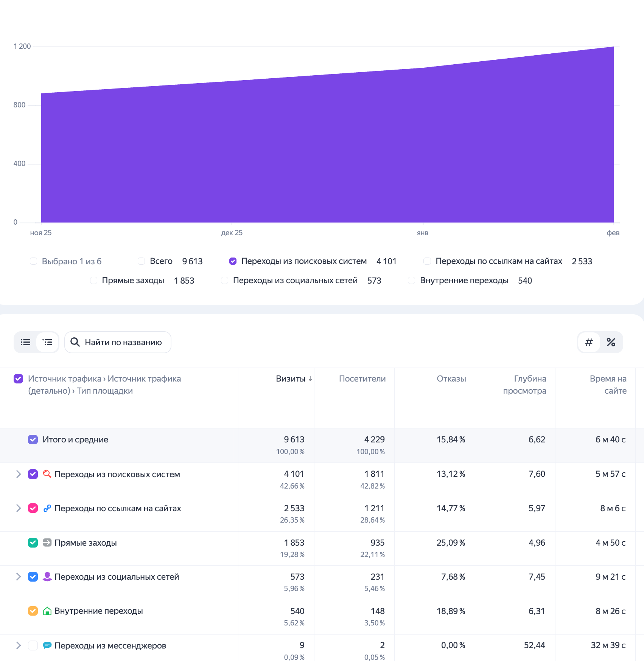Sort the table by Посетители column
The image size is (644, 661).
click(362, 379)
